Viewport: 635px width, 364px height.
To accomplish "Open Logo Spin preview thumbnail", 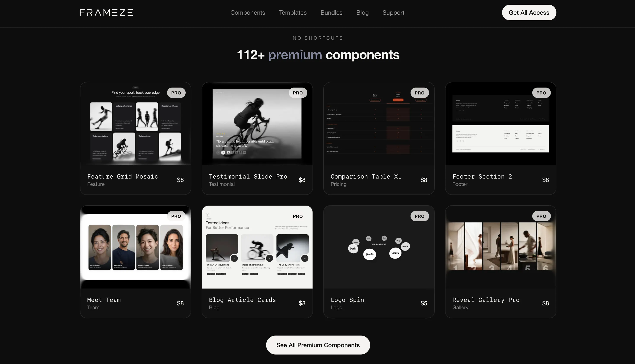I will coord(379,247).
